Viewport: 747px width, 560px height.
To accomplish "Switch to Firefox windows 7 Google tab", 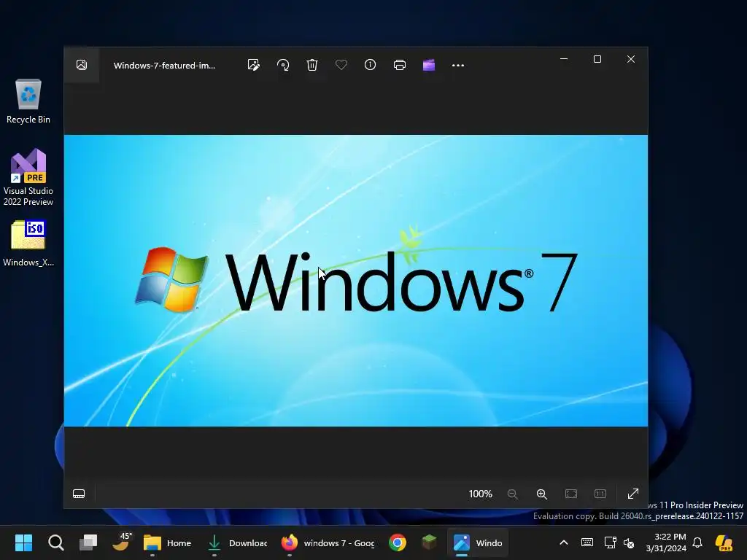I will click(x=328, y=542).
